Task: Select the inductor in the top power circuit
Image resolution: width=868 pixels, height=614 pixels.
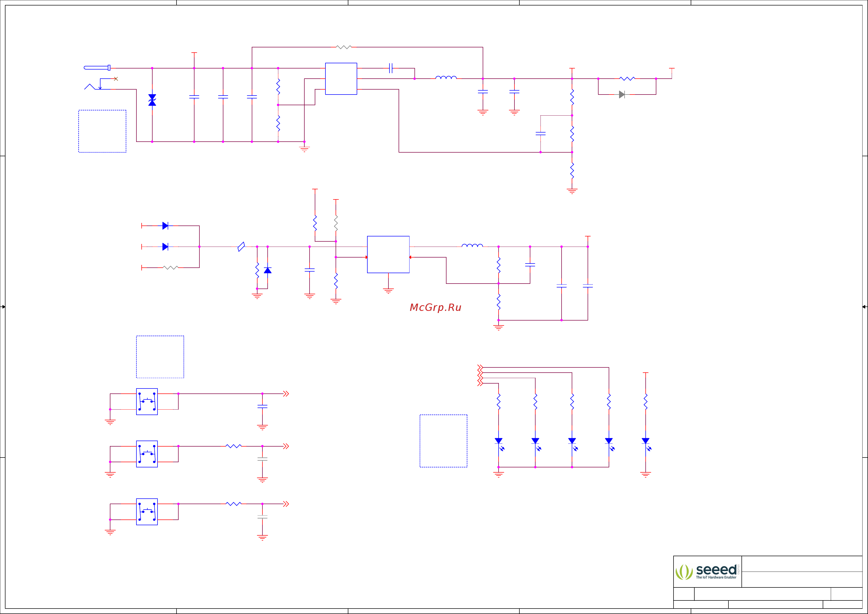Action: tap(446, 78)
